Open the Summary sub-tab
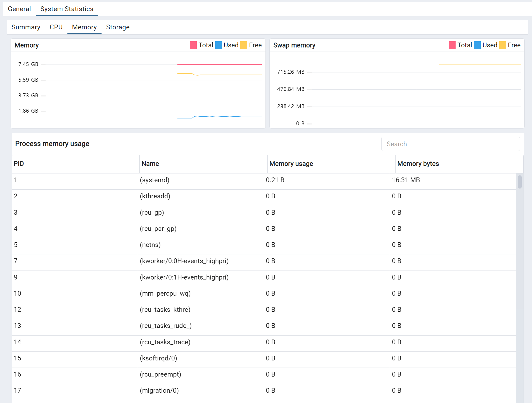This screenshot has width=532, height=403. click(x=26, y=27)
